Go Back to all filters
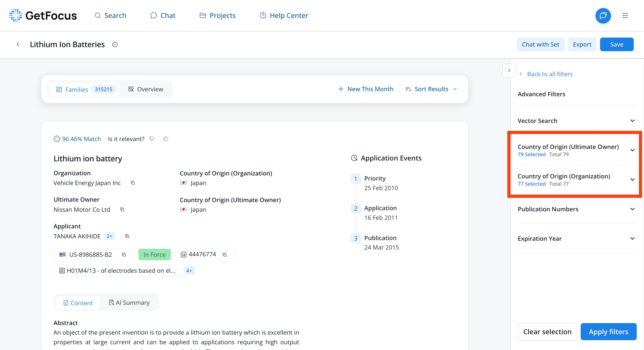644x350 pixels. [546, 74]
